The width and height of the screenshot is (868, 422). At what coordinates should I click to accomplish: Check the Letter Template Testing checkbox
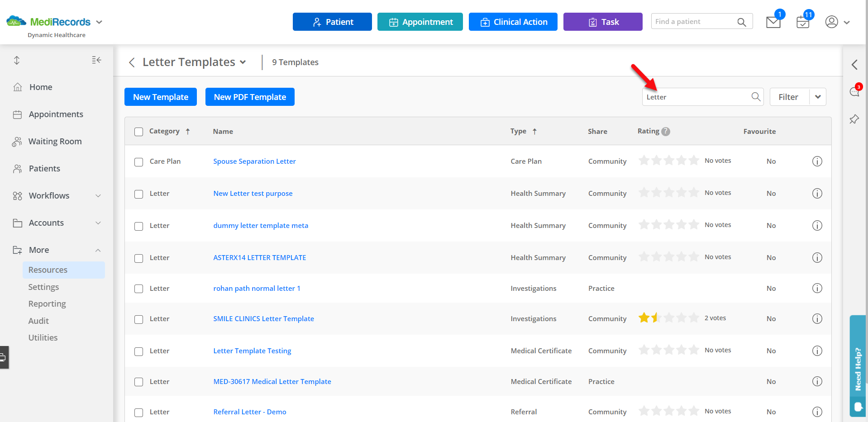139,351
